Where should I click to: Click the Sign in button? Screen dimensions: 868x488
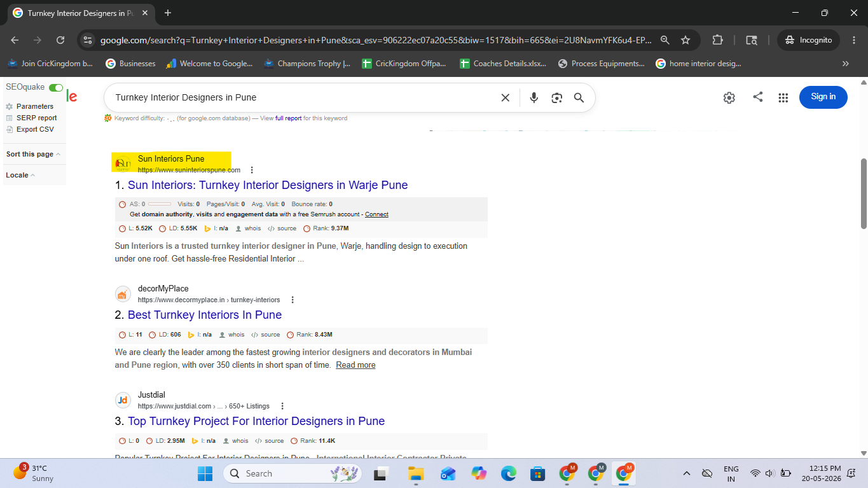coord(823,97)
